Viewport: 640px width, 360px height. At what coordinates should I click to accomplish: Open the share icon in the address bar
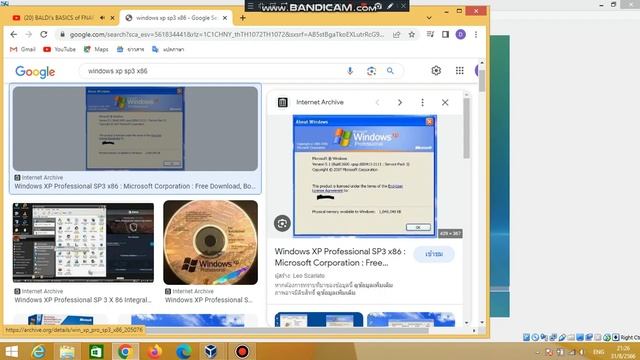point(396,35)
